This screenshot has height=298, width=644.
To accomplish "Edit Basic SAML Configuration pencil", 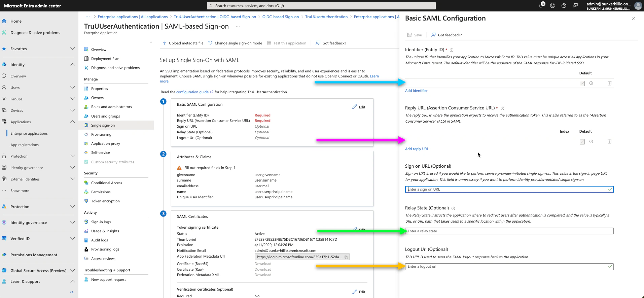I will [359, 107].
